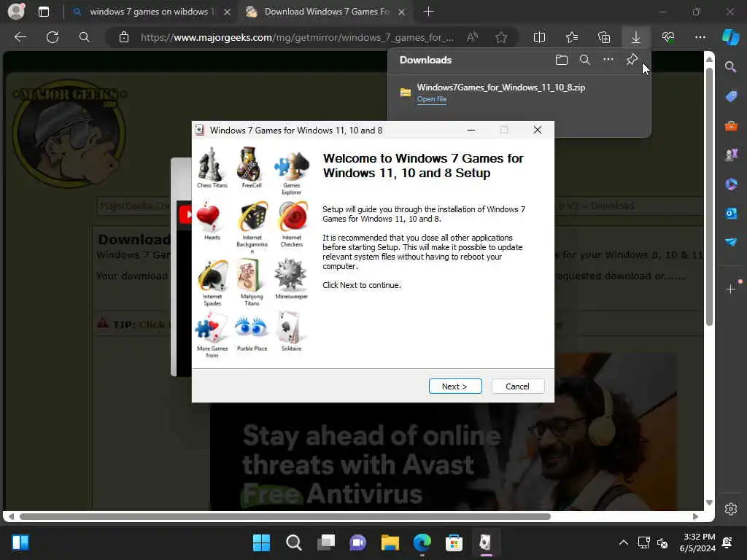The height and width of the screenshot is (560, 747).
Task: Click the Games Explorer icon
Action: click(291, 171)
